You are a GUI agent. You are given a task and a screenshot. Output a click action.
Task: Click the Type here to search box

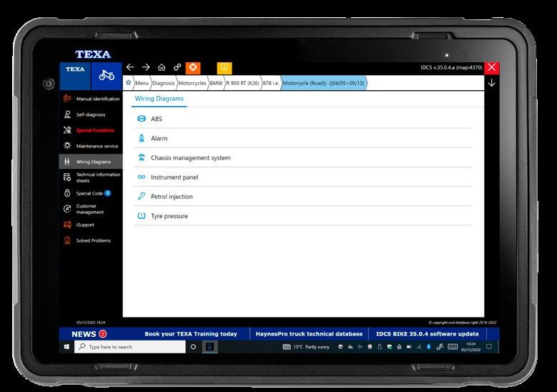tap(130, 346)
